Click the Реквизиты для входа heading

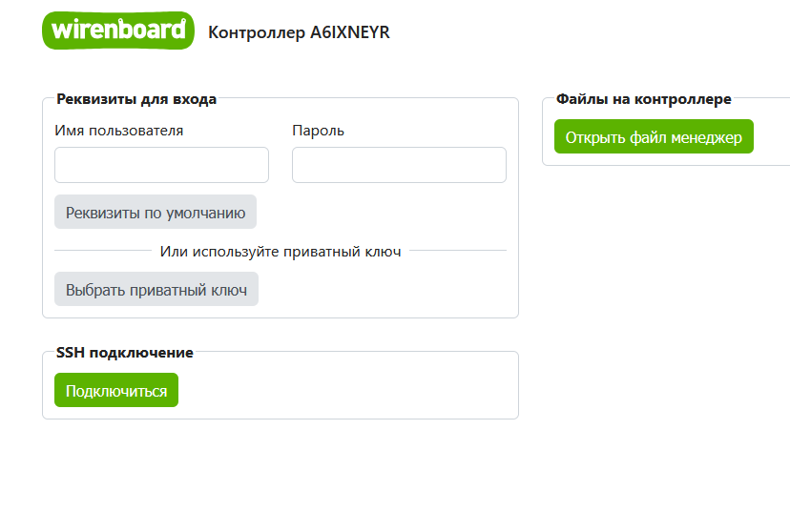tap(136, 98)
